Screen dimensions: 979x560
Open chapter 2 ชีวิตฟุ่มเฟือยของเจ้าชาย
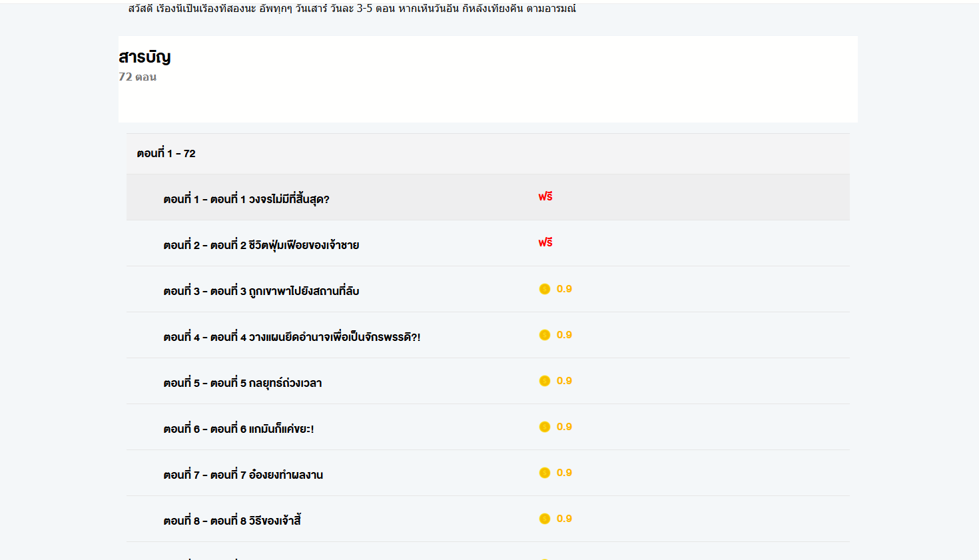261,245
